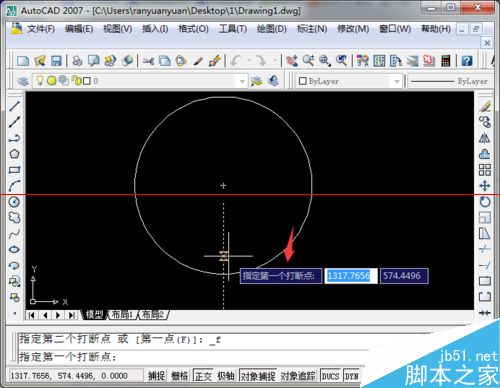Select the Mirror tool
This screenshot has height=388, width=500.
tap(485, 138)
